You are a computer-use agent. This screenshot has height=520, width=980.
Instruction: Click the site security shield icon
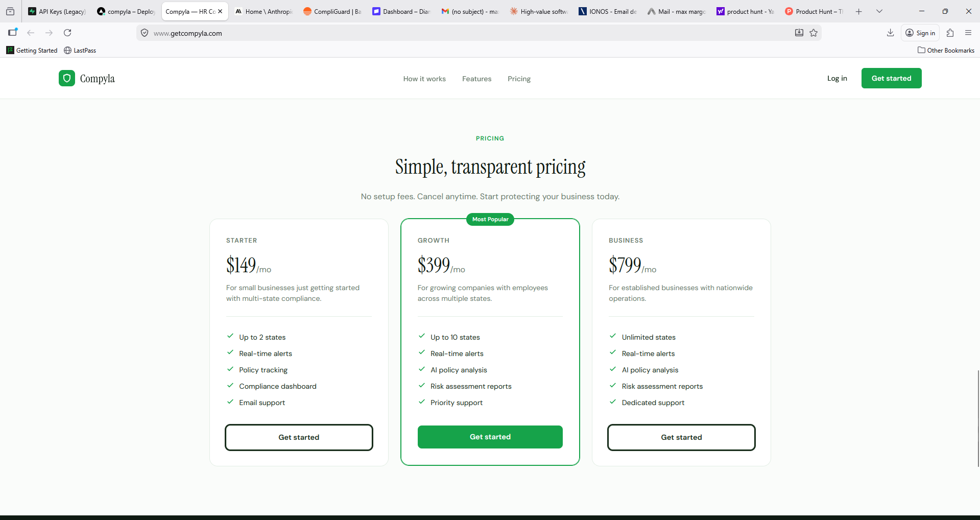(145, 33)
